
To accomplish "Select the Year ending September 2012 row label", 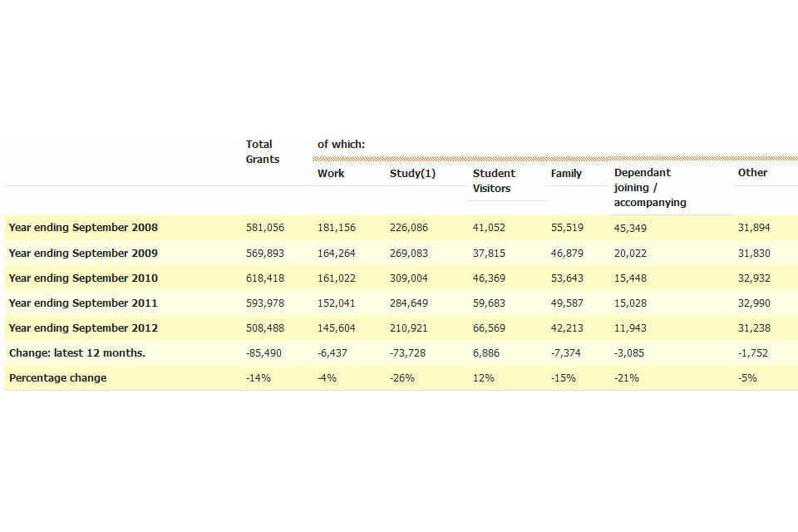I will (x=83, y=328).
